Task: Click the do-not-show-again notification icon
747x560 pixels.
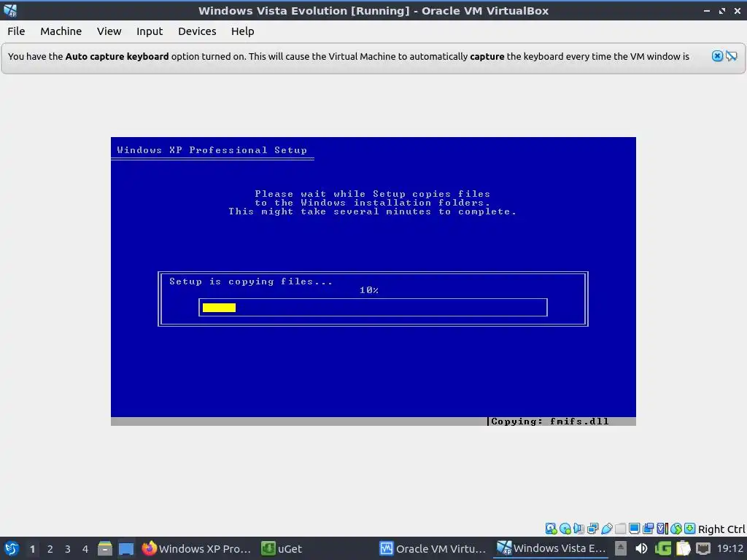Action: pyautogui.click(x=732, y=56)
